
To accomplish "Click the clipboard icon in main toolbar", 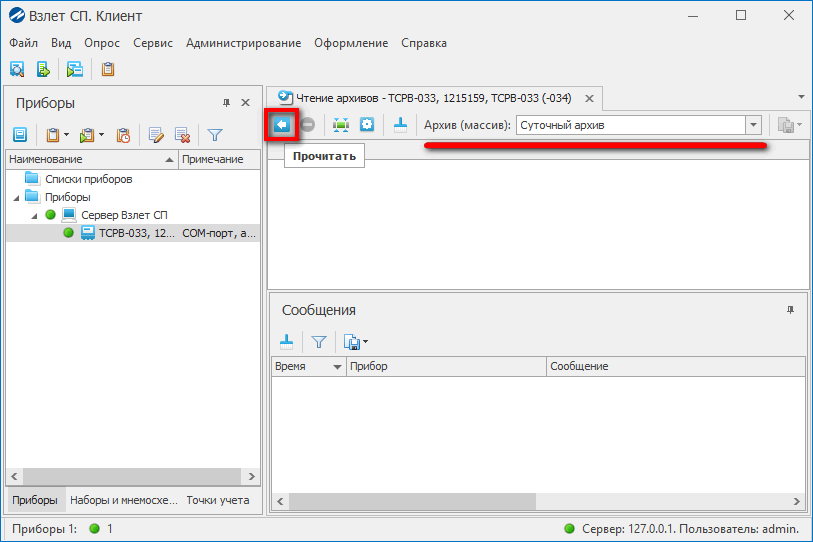I will point(108,69).
